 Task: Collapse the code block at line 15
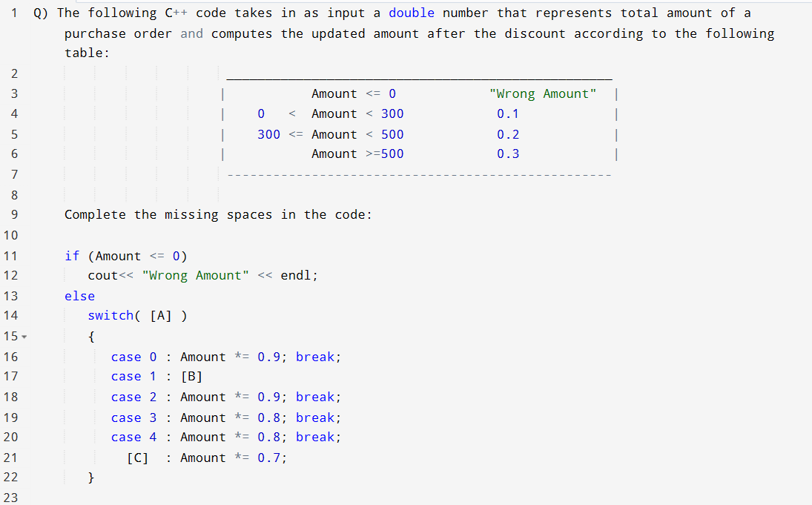[x=25, y=337]
